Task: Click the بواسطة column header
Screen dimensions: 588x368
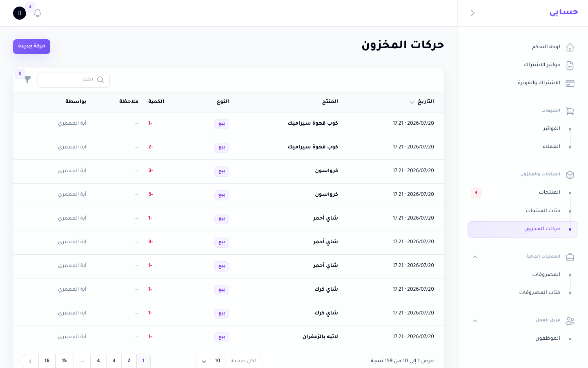Action: [x=76, y=102]
